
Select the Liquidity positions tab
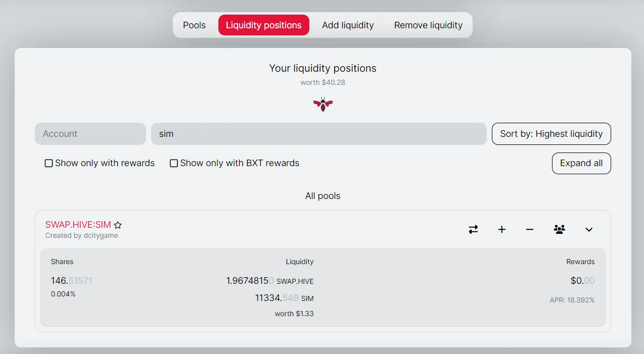pyautogui.click(x=263, y=25)
